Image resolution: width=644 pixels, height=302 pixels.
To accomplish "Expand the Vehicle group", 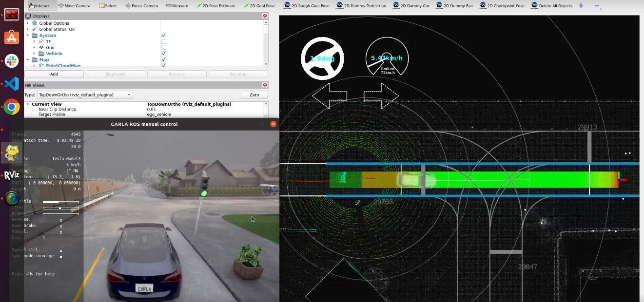I will (x=34, y=54).
